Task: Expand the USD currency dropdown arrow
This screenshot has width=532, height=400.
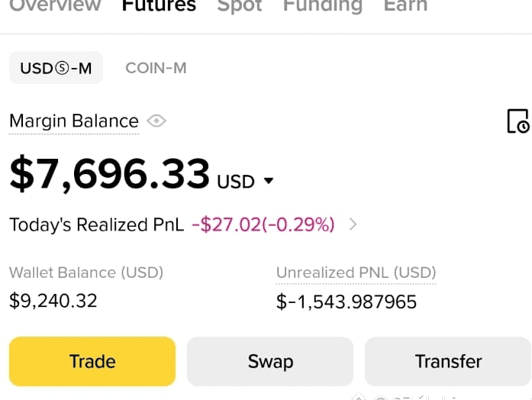Action: click(x=269, y=180)
